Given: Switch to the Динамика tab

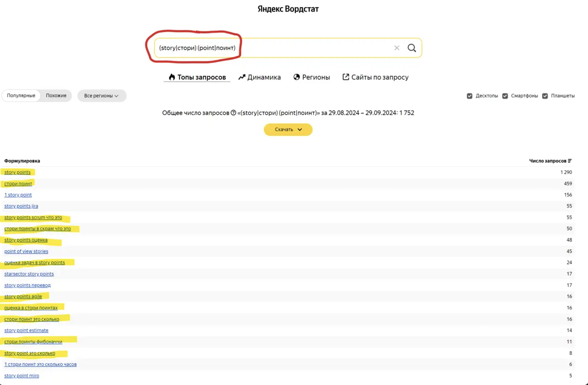Looking at the screenshot, I should 259,77.
